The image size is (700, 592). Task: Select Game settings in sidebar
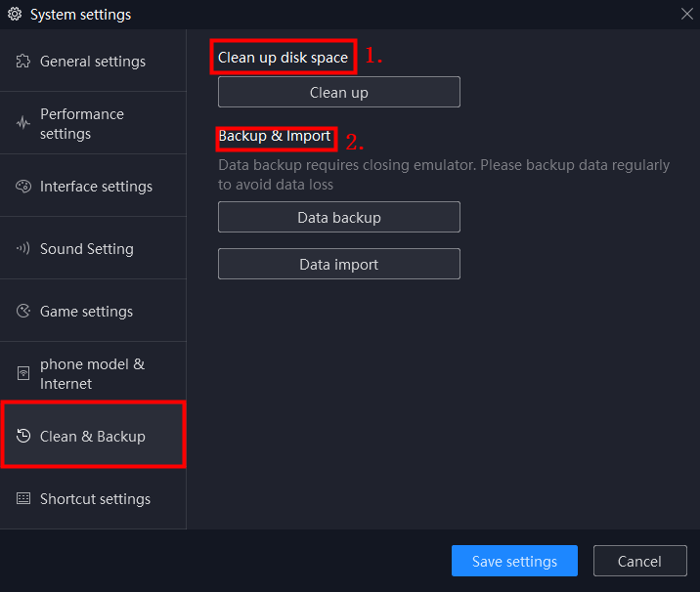coord(93,311)
